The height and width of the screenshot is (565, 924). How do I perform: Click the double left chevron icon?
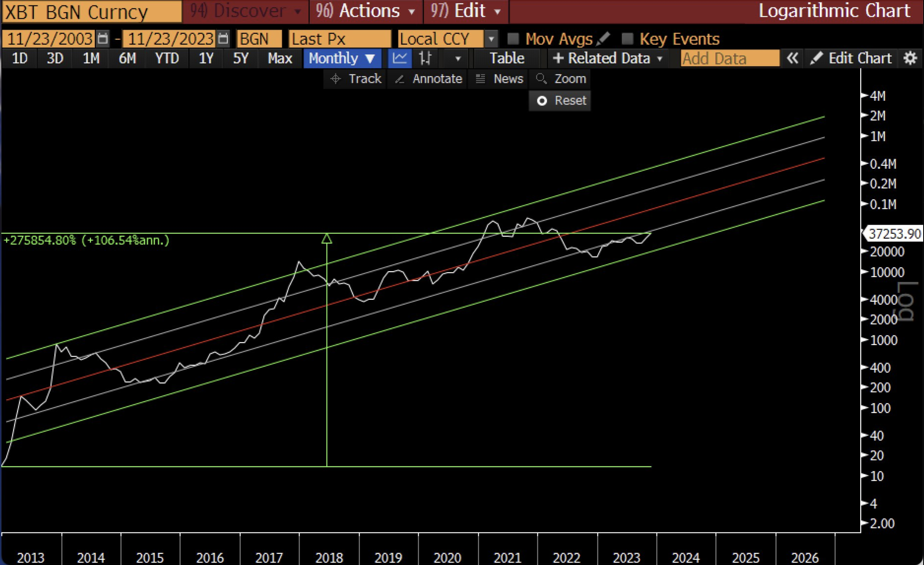click(x=792, y=58)
